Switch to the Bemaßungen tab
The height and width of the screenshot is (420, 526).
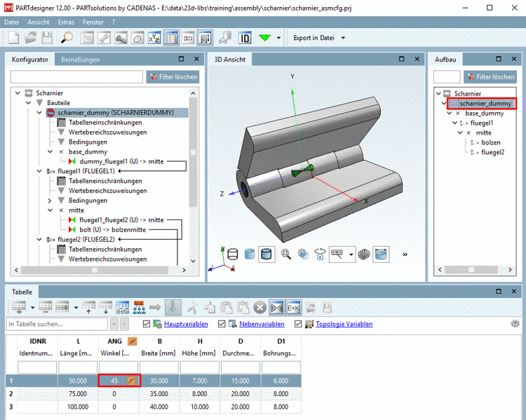point(80,60)
